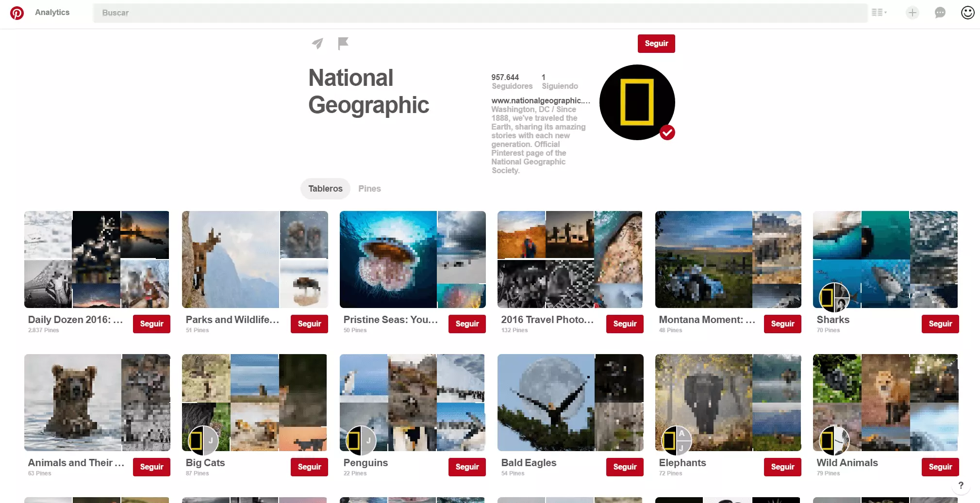This screenshot has width=980, height=503.
Task: Follow the Pristine Seas board
Action: [x=467, y=324]
